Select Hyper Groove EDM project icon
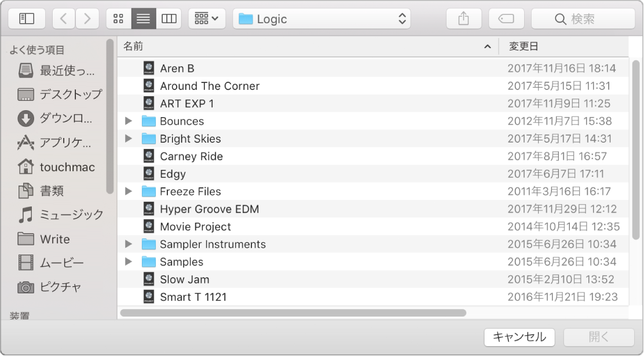 coord(149,209)
